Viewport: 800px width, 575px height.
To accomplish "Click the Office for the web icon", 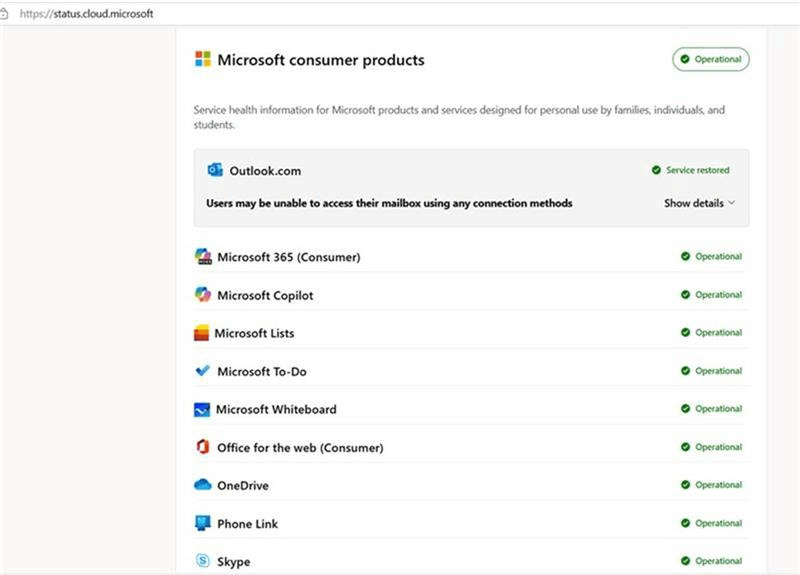I will pyautogui.click(x=203, y=447).
